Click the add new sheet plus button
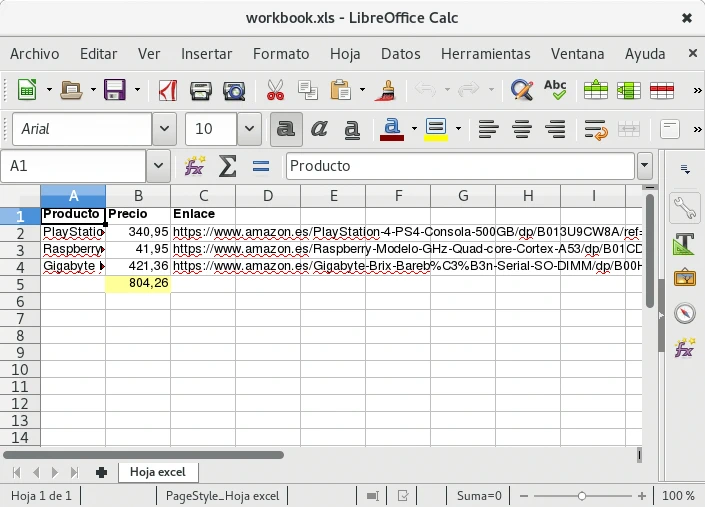This screenshot has height=507, width=705. coord(101,472)
